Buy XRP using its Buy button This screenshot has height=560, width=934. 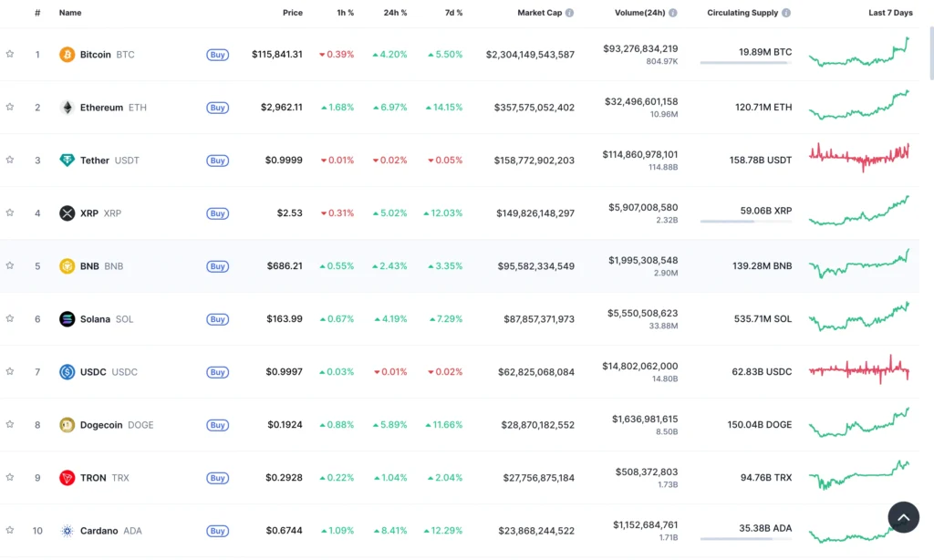click(217, 213)
